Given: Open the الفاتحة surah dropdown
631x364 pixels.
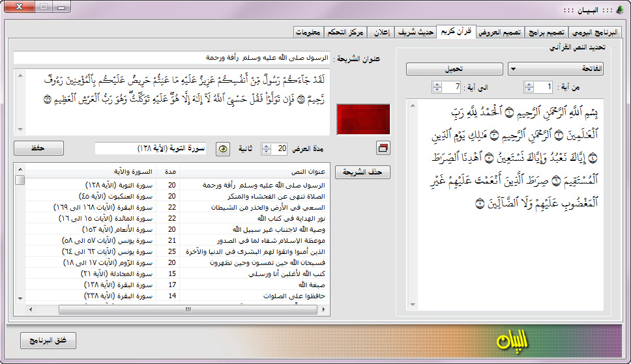Looking at the screenshot, I should coord(555,69).
